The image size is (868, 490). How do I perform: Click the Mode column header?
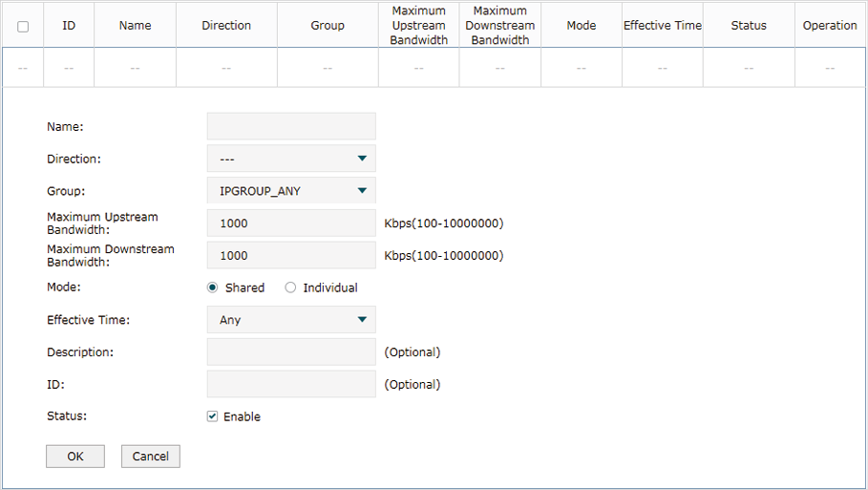pos(582,26)
